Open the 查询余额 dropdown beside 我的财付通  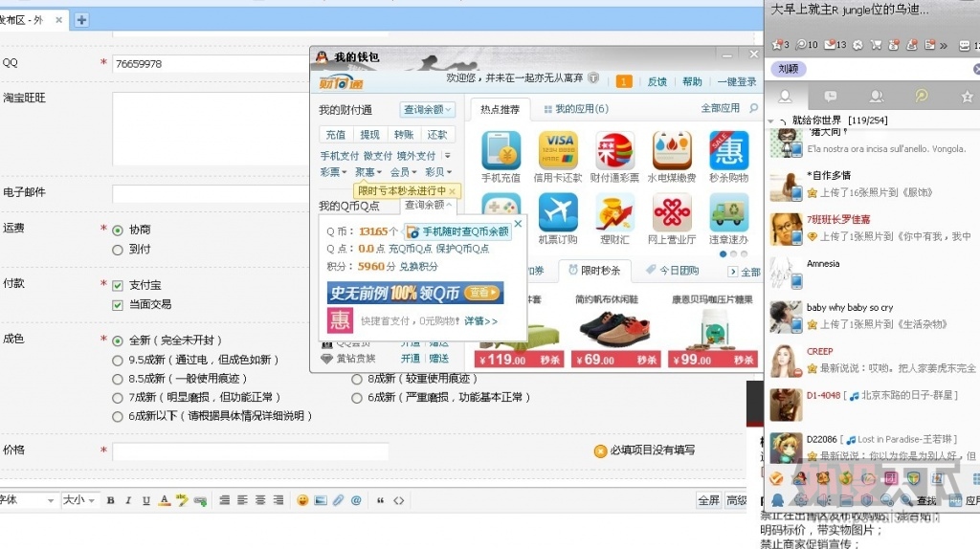click(427, 109)
